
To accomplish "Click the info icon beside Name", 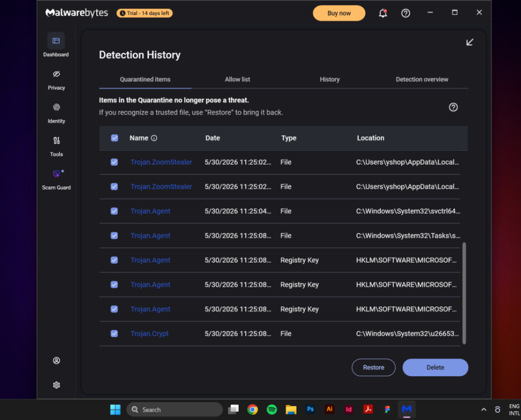I will [x=154, y=138].
